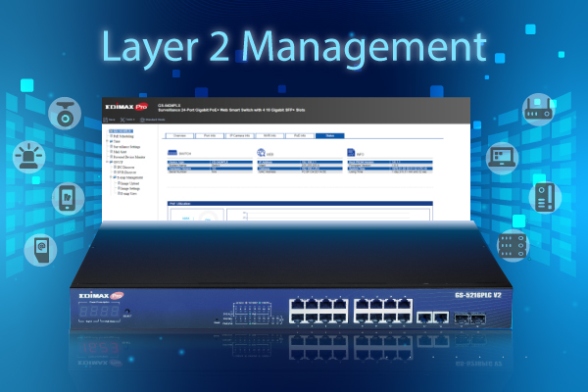This screenshot has width=588, height=392.
Task: Click the GS-5216PLC V2 model label on the switch
Action: coord(478,295)
